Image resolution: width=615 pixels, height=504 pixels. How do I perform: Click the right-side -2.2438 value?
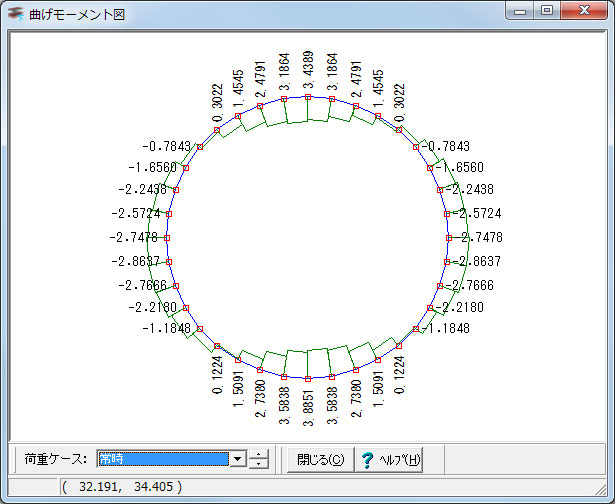point(472,189)
